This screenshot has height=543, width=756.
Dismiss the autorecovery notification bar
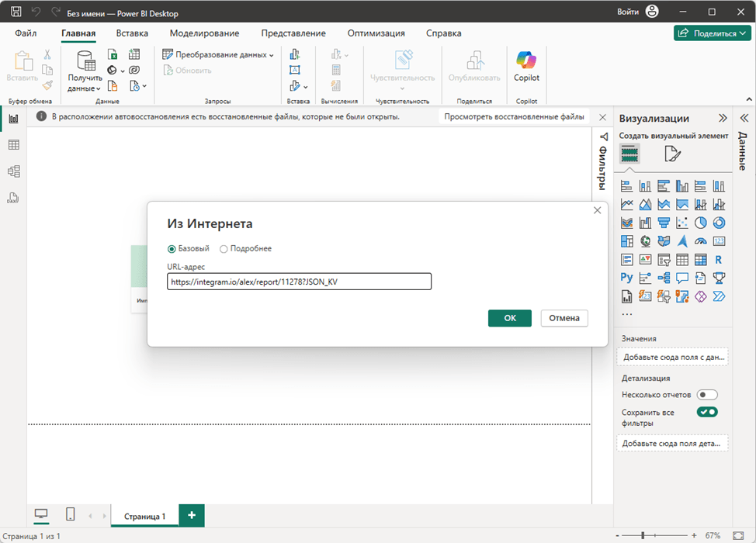602,117
